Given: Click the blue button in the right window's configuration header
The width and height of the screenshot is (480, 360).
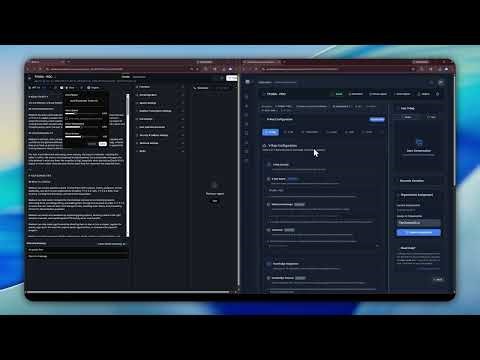Looking at the screenshot, I should pyautogui.click(x=377, y=119).
